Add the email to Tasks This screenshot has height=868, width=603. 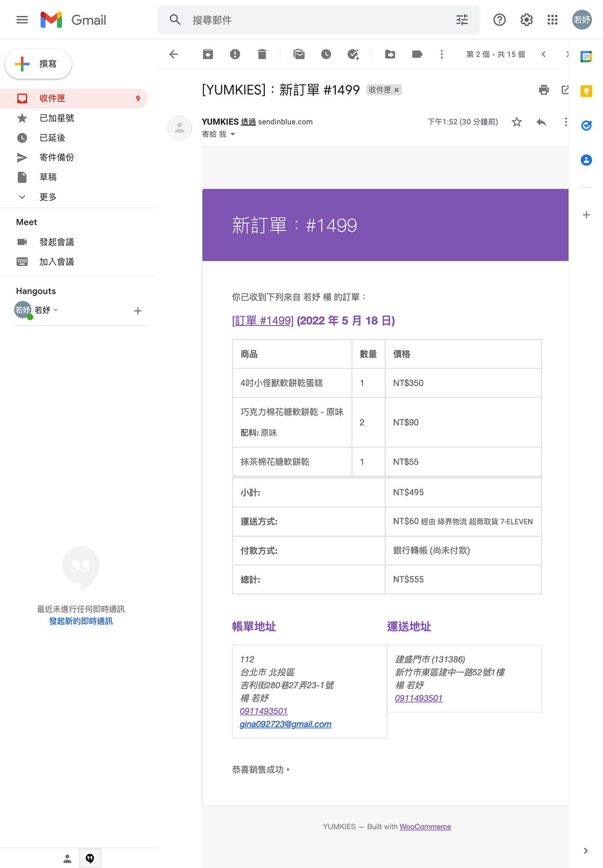(353, 54)
